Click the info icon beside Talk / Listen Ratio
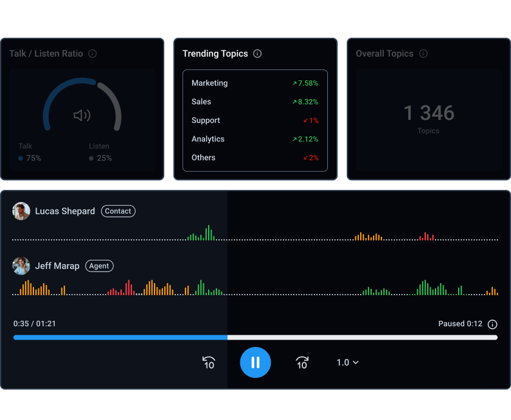 [92, 54]
